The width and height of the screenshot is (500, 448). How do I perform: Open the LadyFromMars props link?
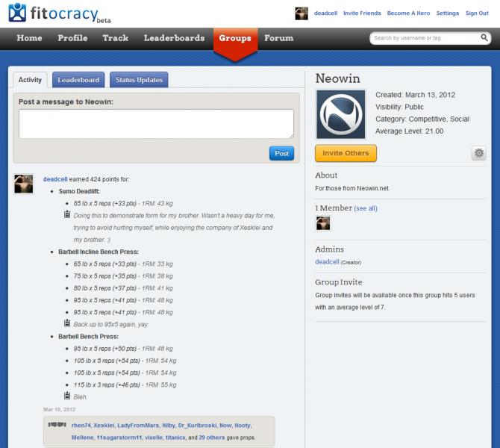(138, 426)
